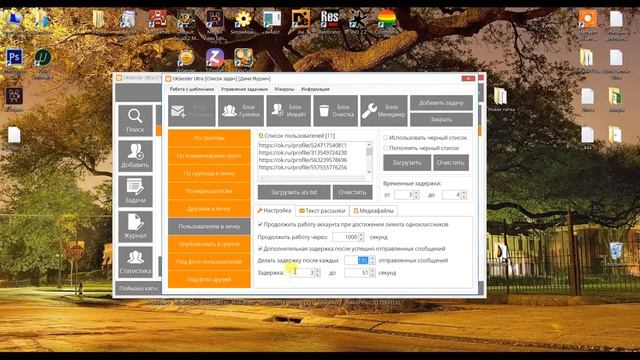640x360 pixels.
Task: Click Загрузить under the blacklist options
Action: tap(407, 162)
